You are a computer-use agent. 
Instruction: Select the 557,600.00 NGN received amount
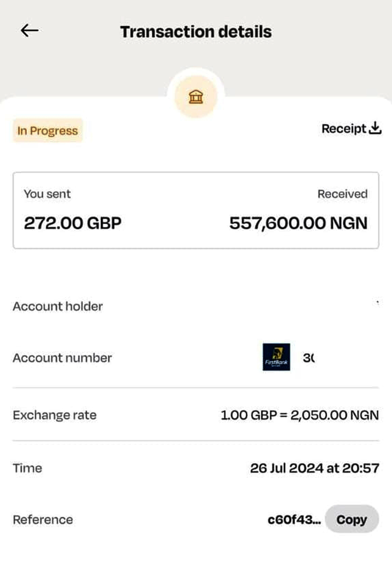(x=298, y=223)
